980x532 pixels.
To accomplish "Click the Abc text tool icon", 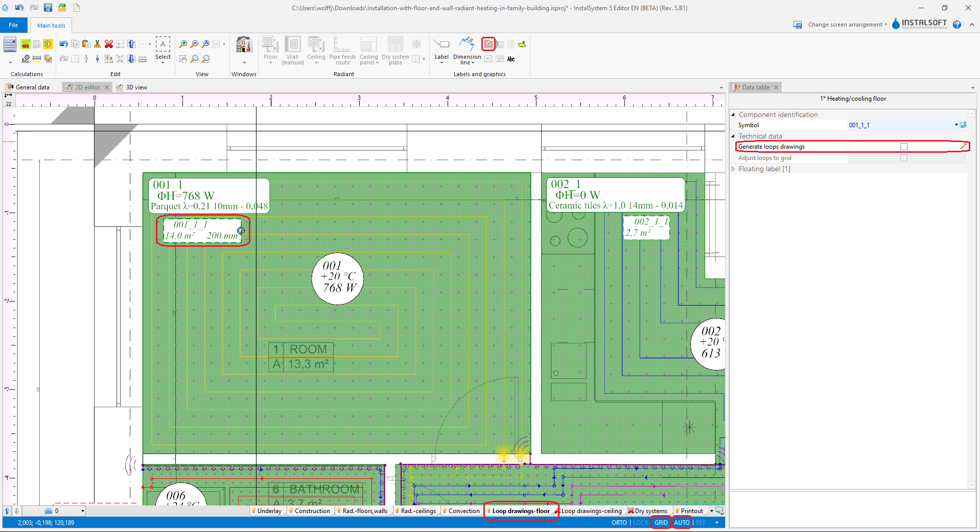I will [511, 59].
